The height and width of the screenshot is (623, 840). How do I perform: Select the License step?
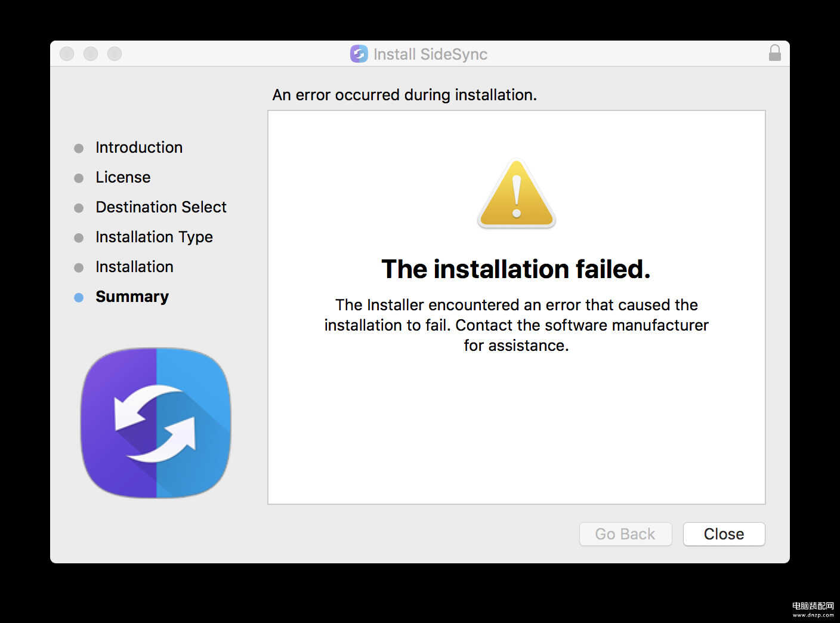coord(123,177)
